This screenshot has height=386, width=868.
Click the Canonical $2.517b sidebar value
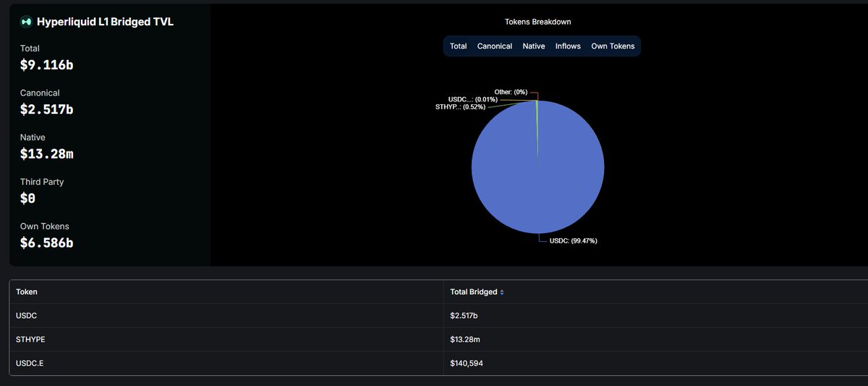coord(47,109)
